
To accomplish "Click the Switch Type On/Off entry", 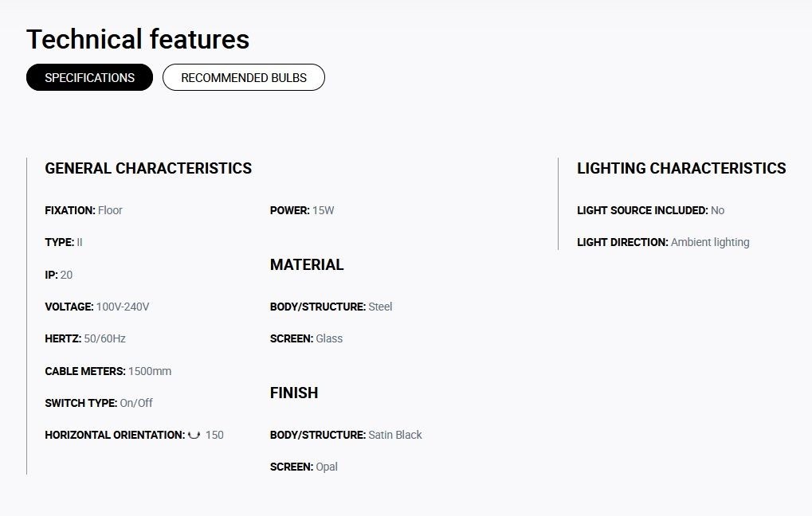I will 98,403.
